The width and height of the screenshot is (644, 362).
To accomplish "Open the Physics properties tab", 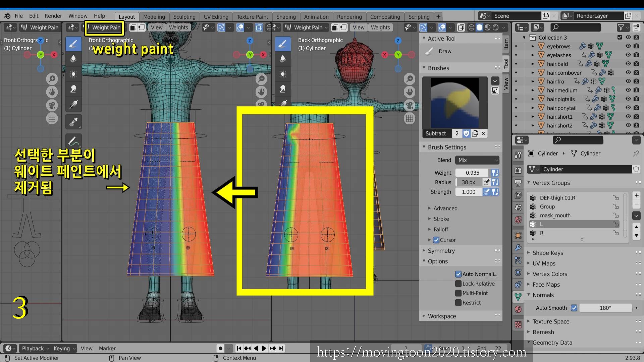I will coord(518,273).
